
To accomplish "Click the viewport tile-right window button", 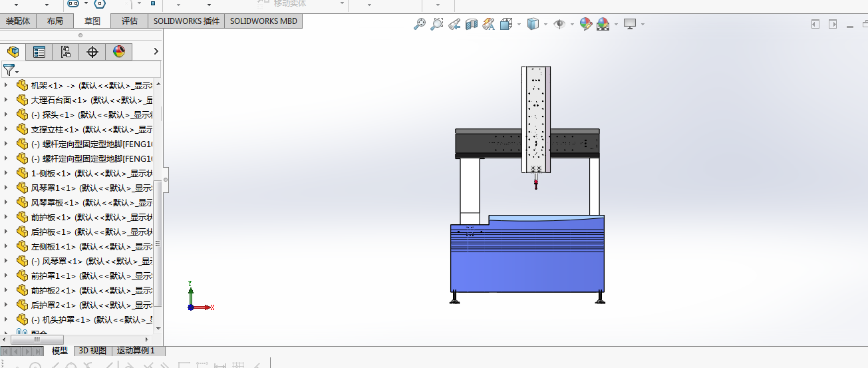I will pyautogui.click(x=832, y=24).
